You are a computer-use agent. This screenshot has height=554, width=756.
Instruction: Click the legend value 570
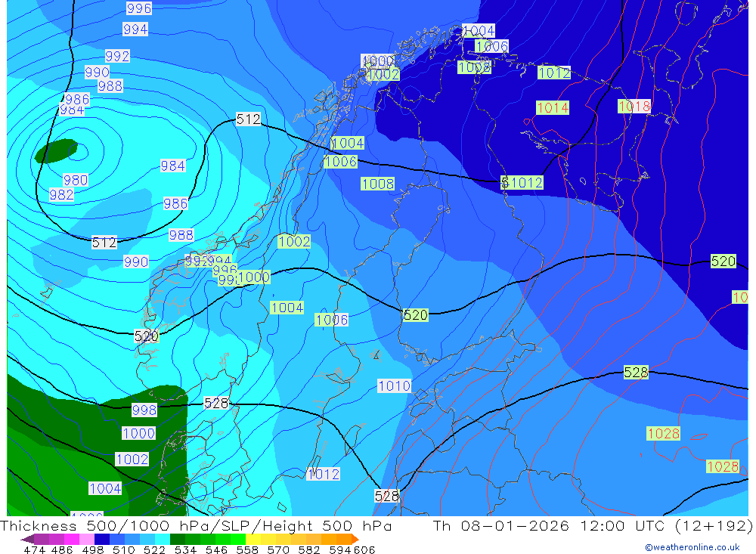click(x=278, y=549)
